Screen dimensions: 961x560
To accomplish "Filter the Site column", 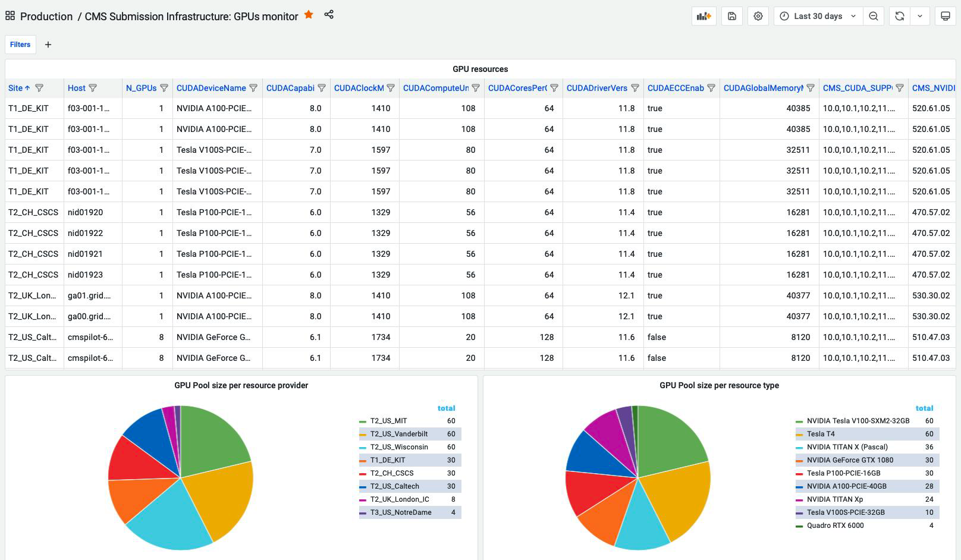I will pyautogui.click(x=39, y=88).
